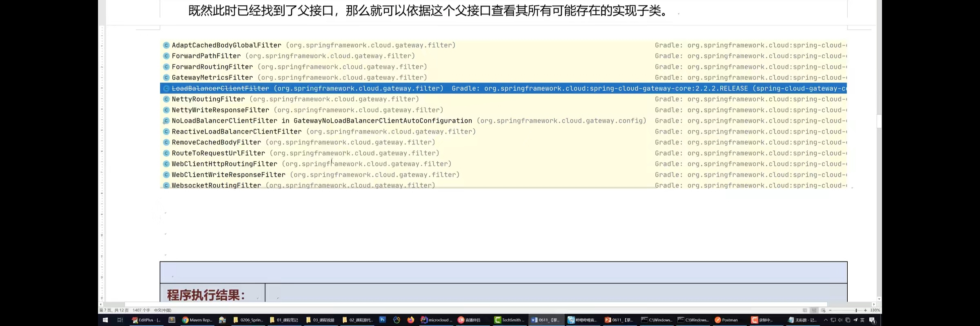Viewport: 980px width, 326px height.
Task: Select WebClientHttpRoutingFilter row
Action: (503, 164)
